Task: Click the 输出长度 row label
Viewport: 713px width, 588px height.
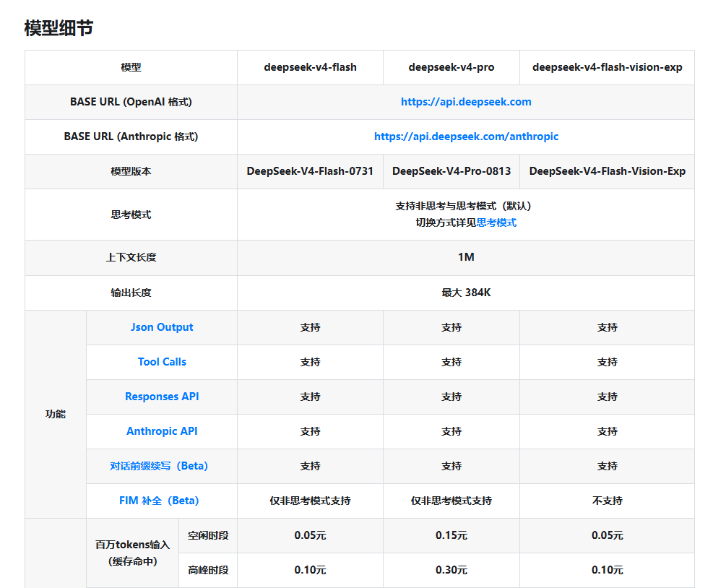Action: (131, 293)
